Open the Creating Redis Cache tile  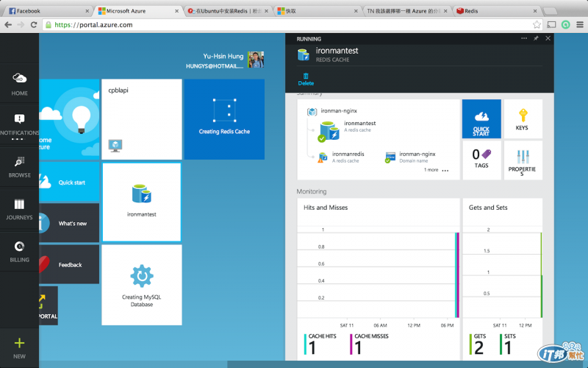pyautogui.click(x=224, y=119)
